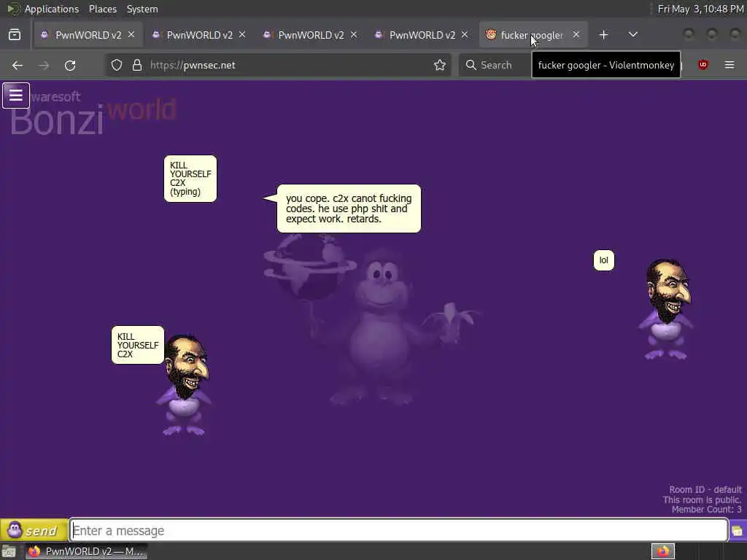The image size is (747, 560).
Task: Select the Violentmonkey script tab
Action: (x=533, y=35)
